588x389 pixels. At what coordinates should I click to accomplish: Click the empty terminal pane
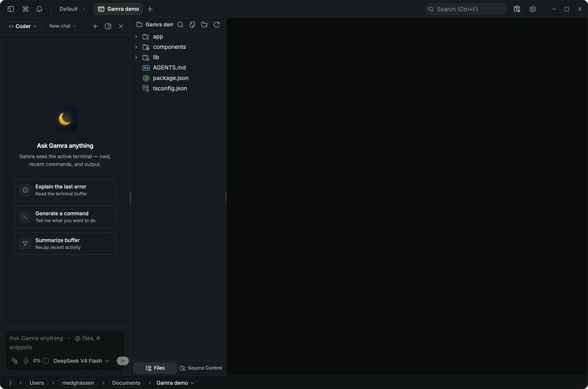tap(407, 196)
